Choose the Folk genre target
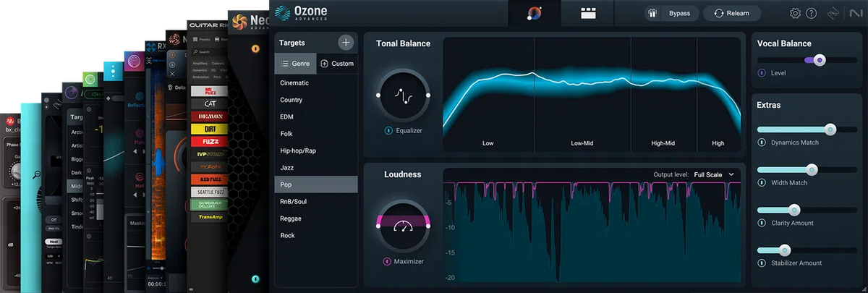 (316, 134)
